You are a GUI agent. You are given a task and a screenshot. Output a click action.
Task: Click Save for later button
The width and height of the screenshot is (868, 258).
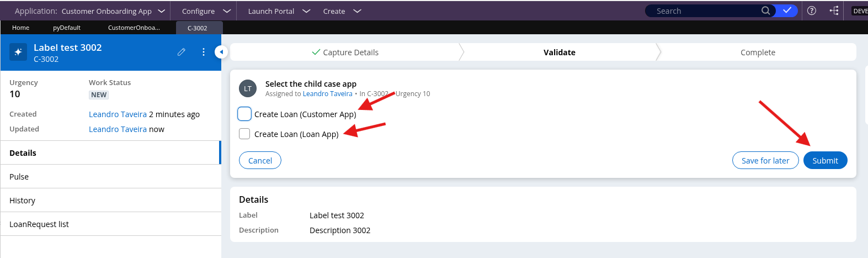[765, 160]
